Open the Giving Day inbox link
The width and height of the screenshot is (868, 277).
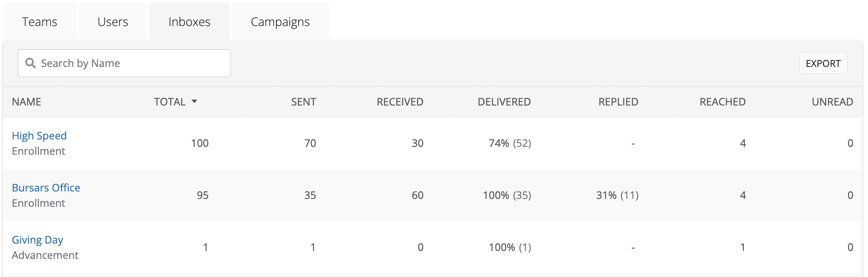pyautogui.click(x=37, y=240)
